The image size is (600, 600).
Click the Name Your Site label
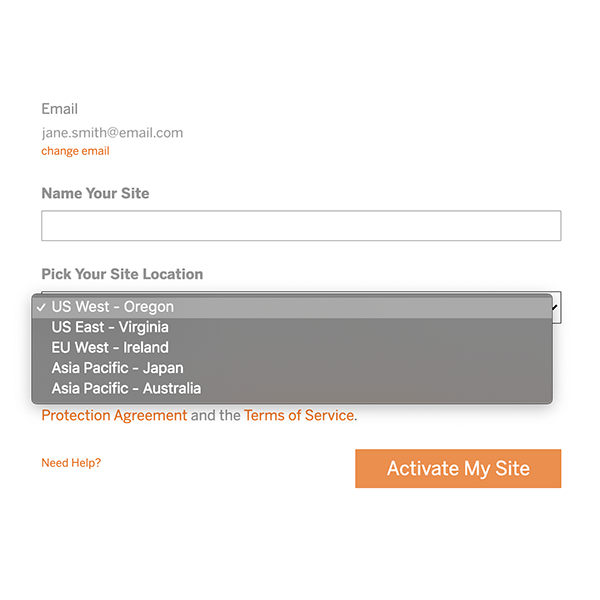[x=95, y=193]
